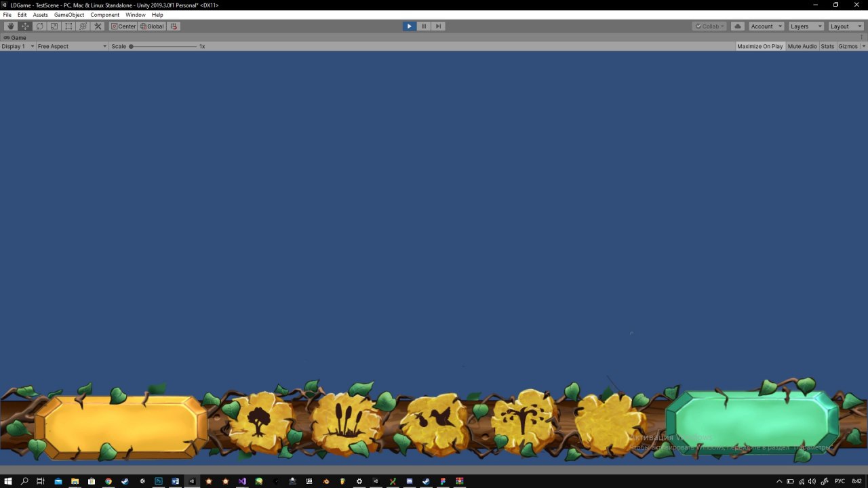The height and width of the screenshot is (488, 868).
Task: Open the custom editor tools button
Action: coord(98,26)
